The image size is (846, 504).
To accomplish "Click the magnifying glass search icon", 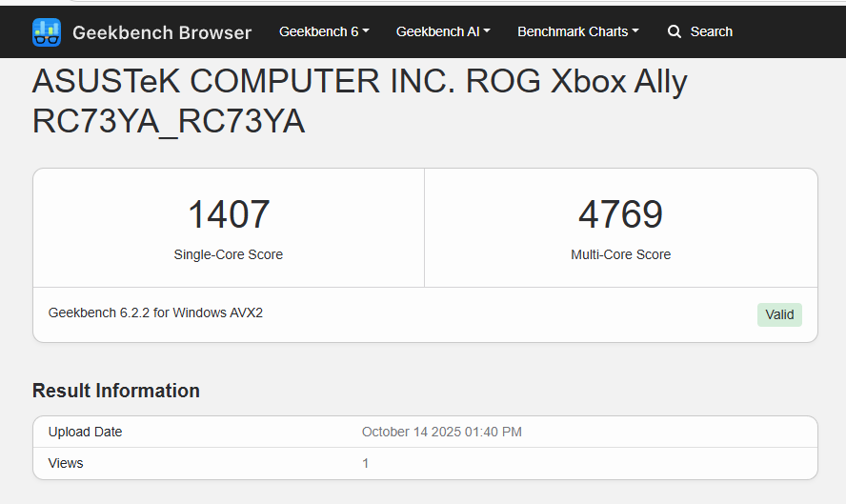I will coord(675,31).
